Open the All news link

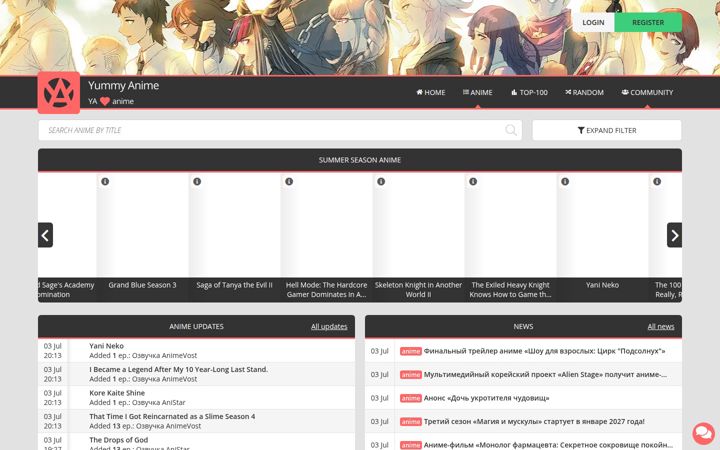pos(661,326)
